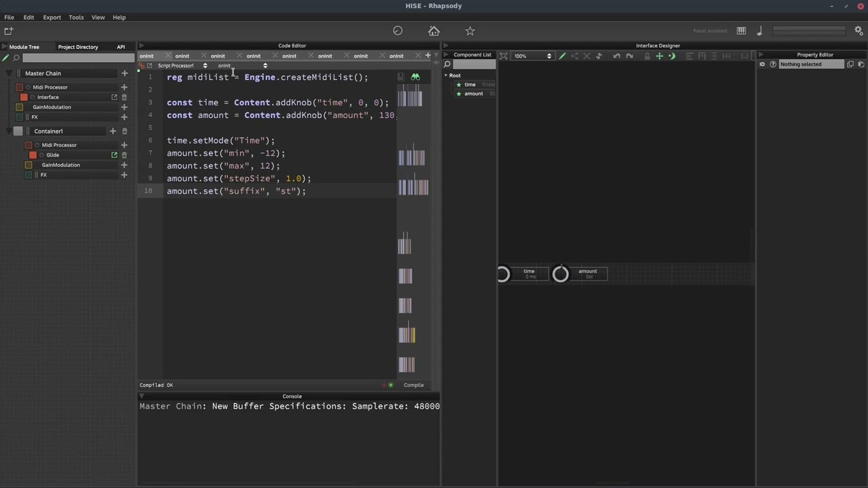Viewport: 868px width, 488px height.
Task: Select the Module Tree tab
Action: pyautogui.click(x=24, y=47)
